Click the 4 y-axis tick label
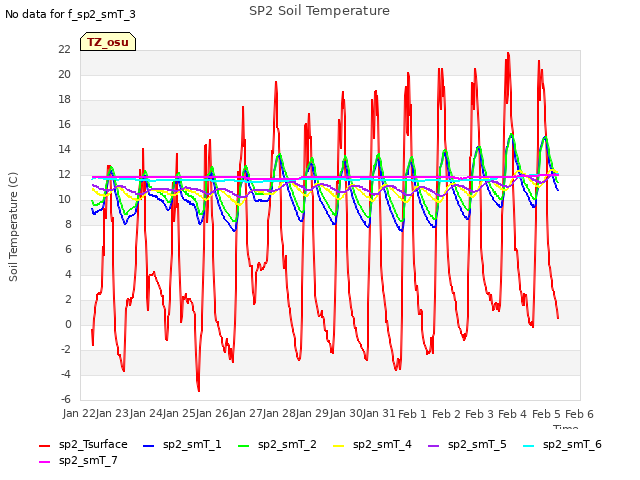The width and height of the screenshot is (640, 480). click(68, 274)
